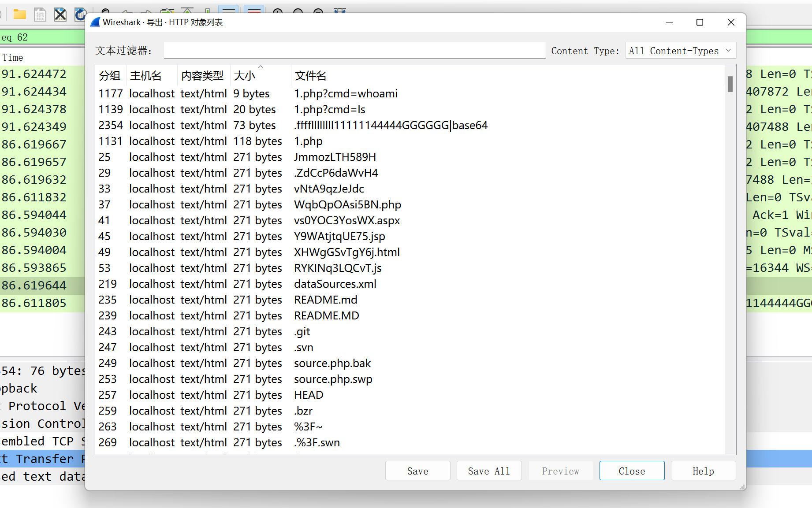Select the JmmozLTH589H file row
The image size is (812, 508).
pos(410,157)
